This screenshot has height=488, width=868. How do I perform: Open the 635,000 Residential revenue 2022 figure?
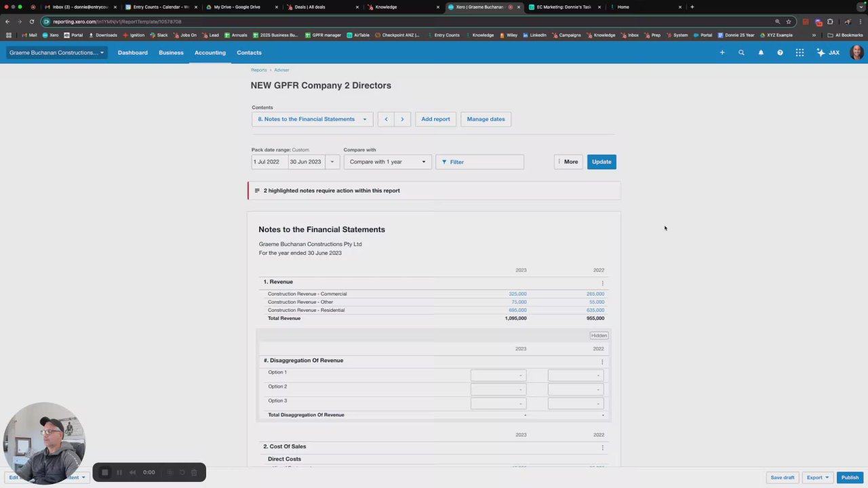coord(595,310)
